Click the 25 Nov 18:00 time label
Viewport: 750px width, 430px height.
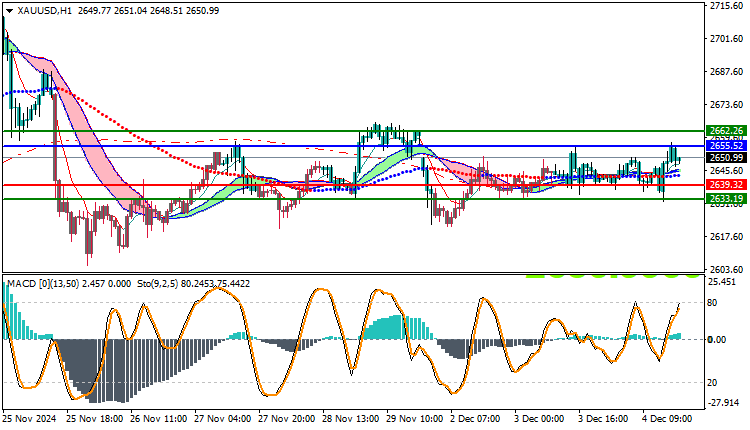point(94,419)
